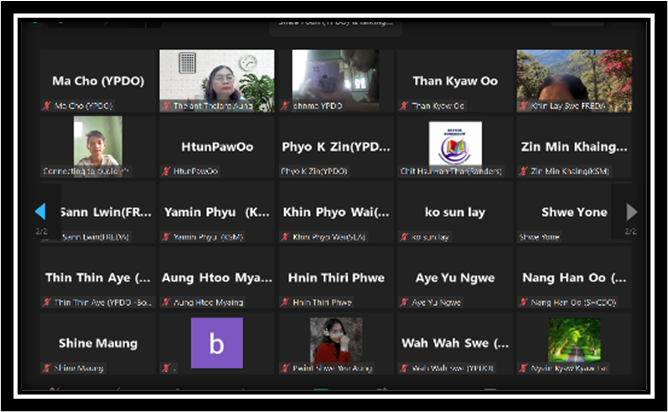This screenshot has width=668, height=412.
Task: Click muted mic icon next to Than Kyaw Oo
Action: pos(404,106)
